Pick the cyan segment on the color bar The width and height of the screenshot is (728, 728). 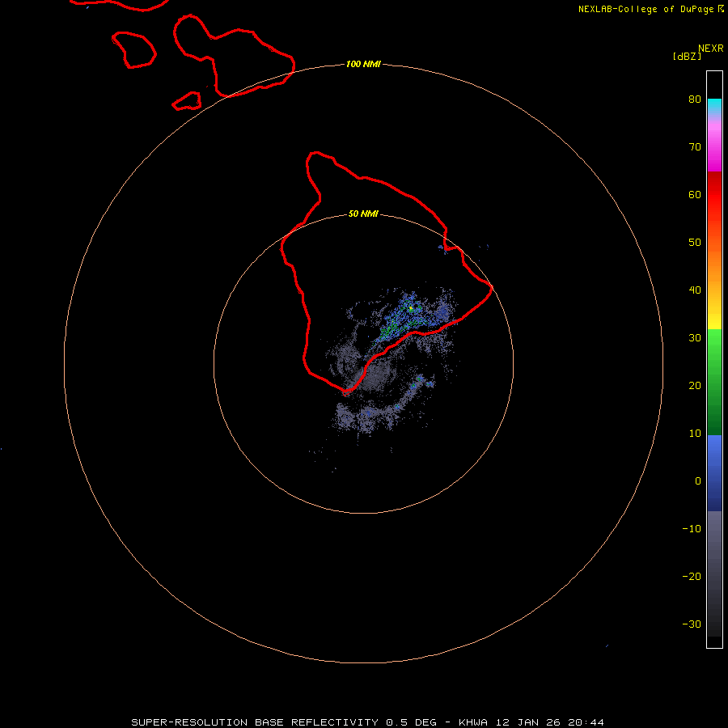(714, 104)
